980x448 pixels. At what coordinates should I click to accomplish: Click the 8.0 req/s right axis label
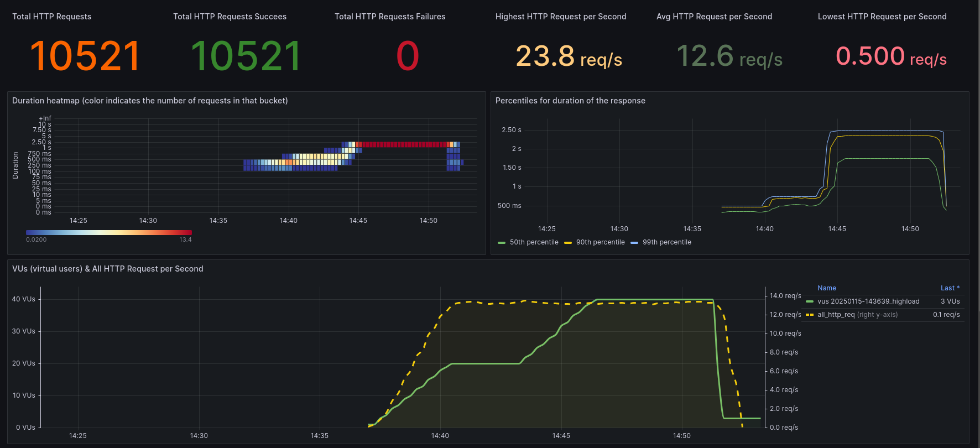[784, 352]
